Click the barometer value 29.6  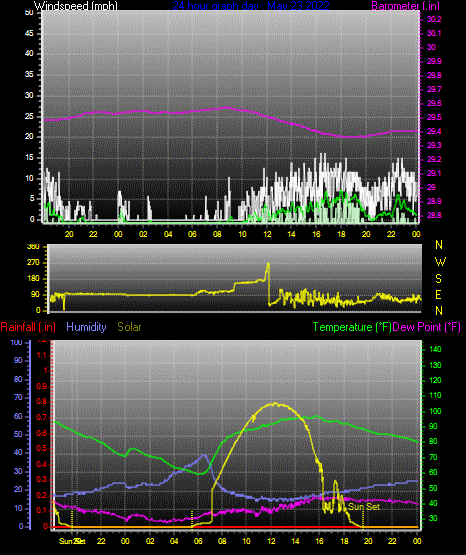coord(434,103)
